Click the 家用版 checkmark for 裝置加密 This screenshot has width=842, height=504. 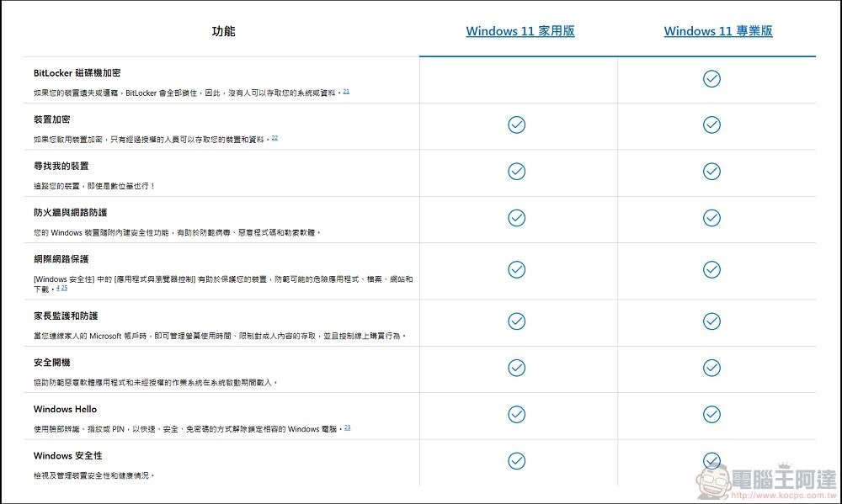(x=516, y=125)
